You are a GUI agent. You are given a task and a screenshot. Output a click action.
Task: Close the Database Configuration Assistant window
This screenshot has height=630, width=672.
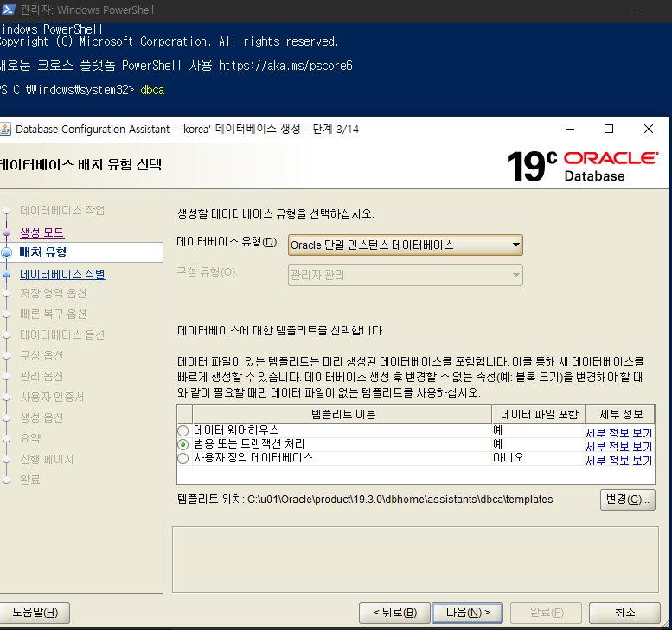(x=649, y=129)
